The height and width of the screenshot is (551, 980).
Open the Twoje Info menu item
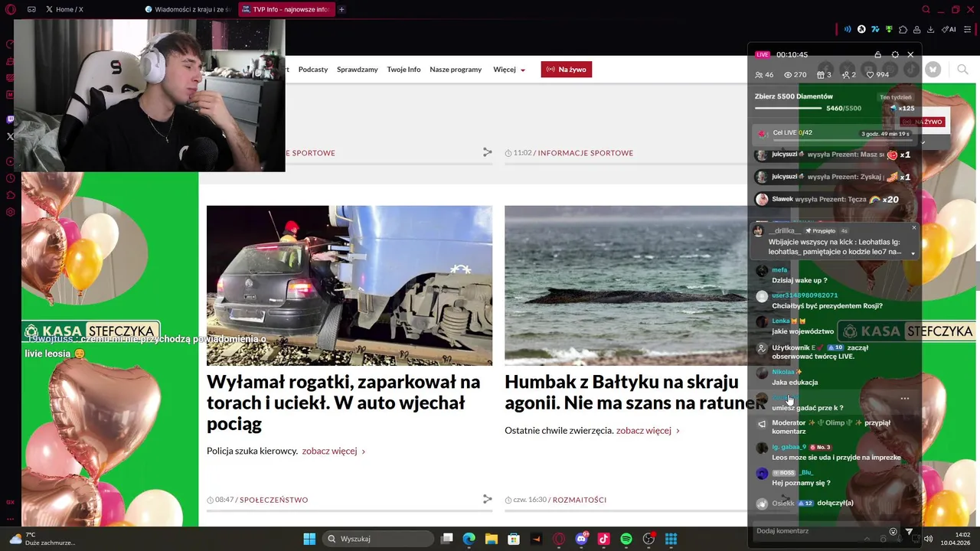pos(403,70)
